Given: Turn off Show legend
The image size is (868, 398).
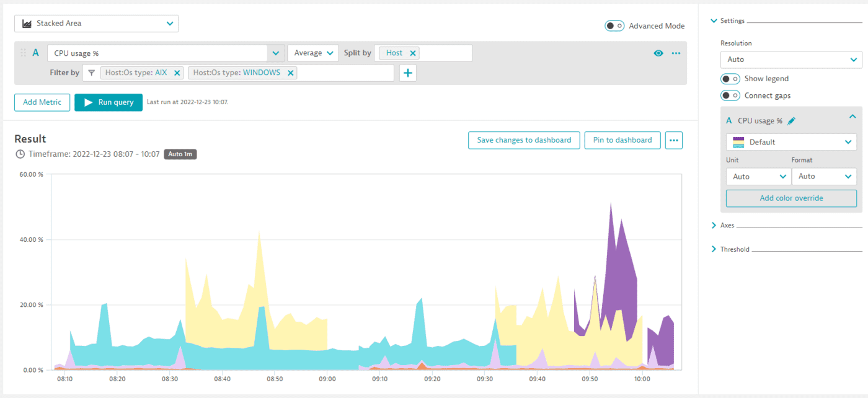Looking at the screenshot, I should [x=731, y=79].
